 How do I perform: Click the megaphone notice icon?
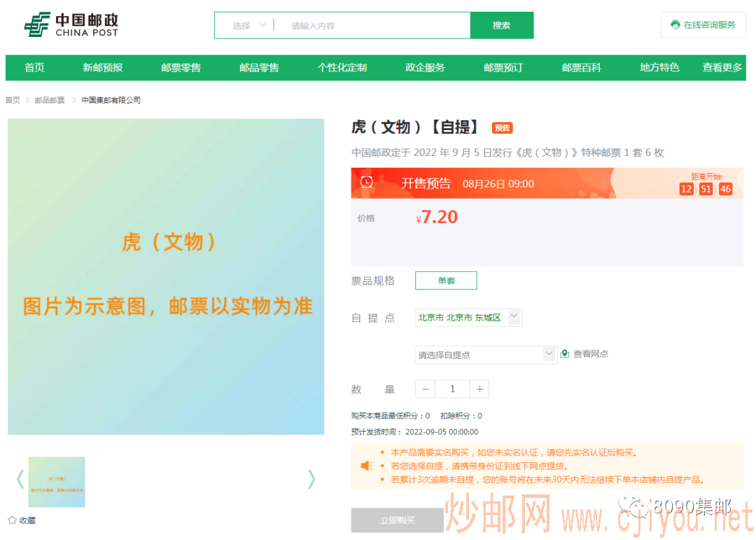(367, 466)
